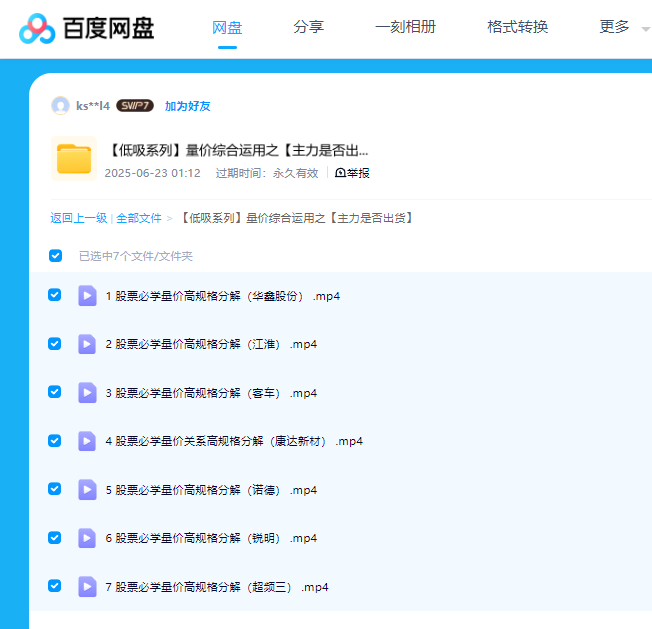
Task: Click the 举报 report button
Action: point(352,173)
